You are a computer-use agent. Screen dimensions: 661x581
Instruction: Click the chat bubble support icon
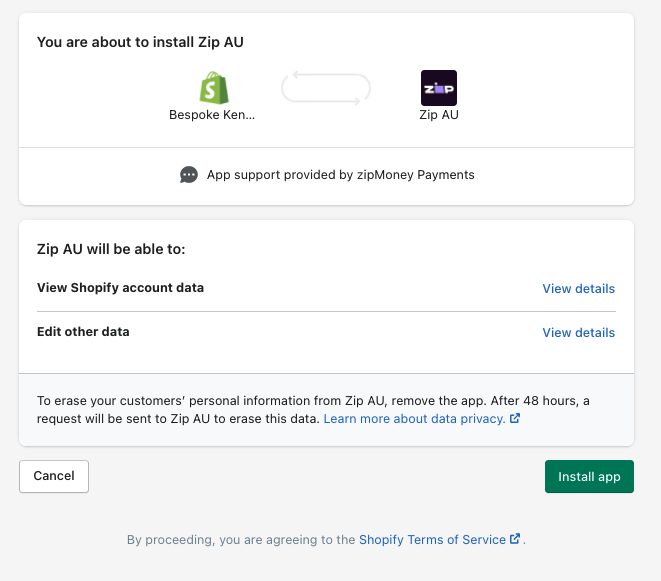click(188, 175)
